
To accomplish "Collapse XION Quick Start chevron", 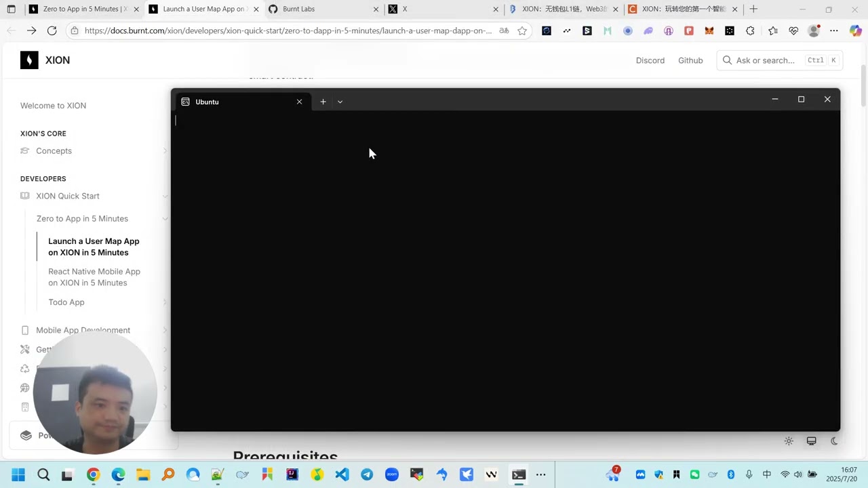I will (165, 196).
